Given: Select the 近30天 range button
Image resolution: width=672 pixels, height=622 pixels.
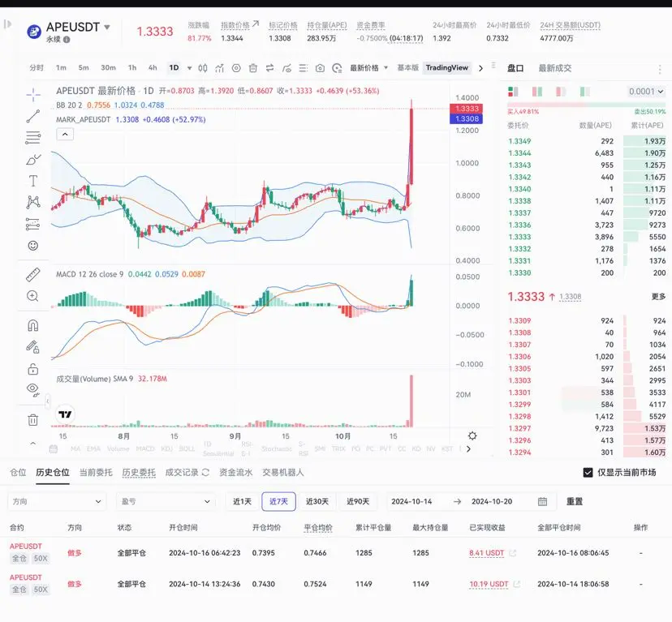Looking at the screenshot, I should 317,502.
